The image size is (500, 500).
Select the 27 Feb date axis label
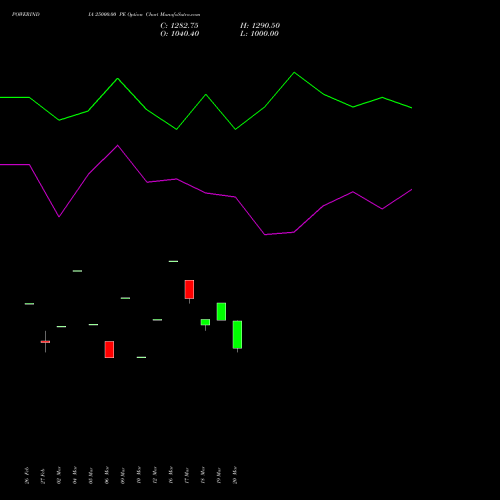click(43, 476)
